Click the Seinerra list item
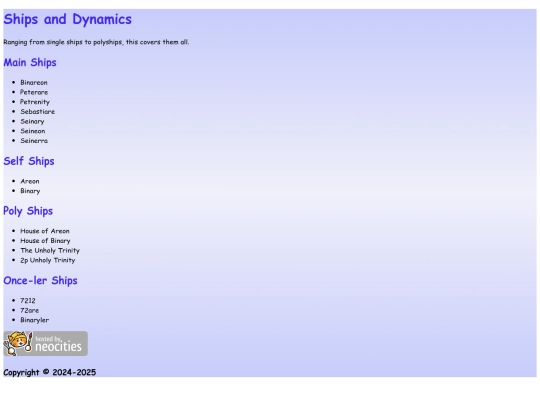 coord(34,141)
